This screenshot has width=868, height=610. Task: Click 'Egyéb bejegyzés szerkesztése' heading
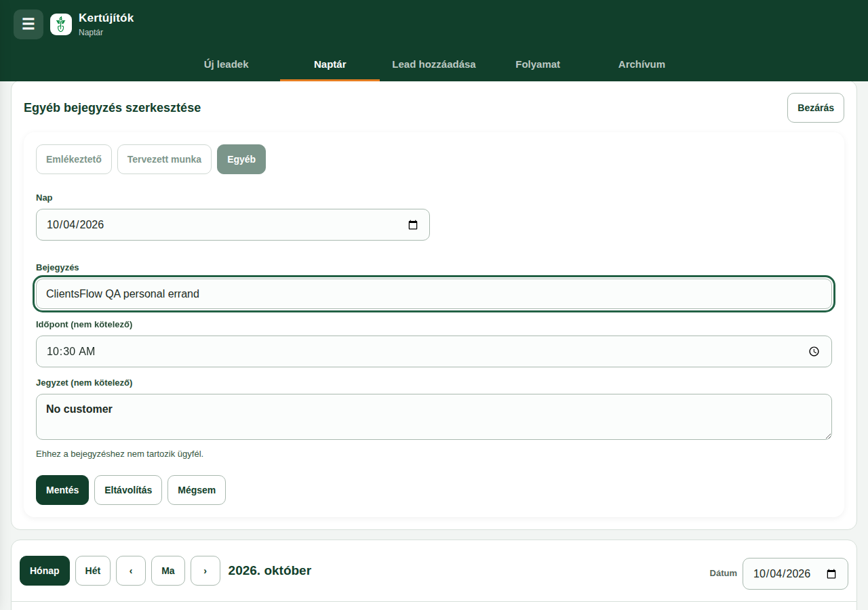coord(113,108)
